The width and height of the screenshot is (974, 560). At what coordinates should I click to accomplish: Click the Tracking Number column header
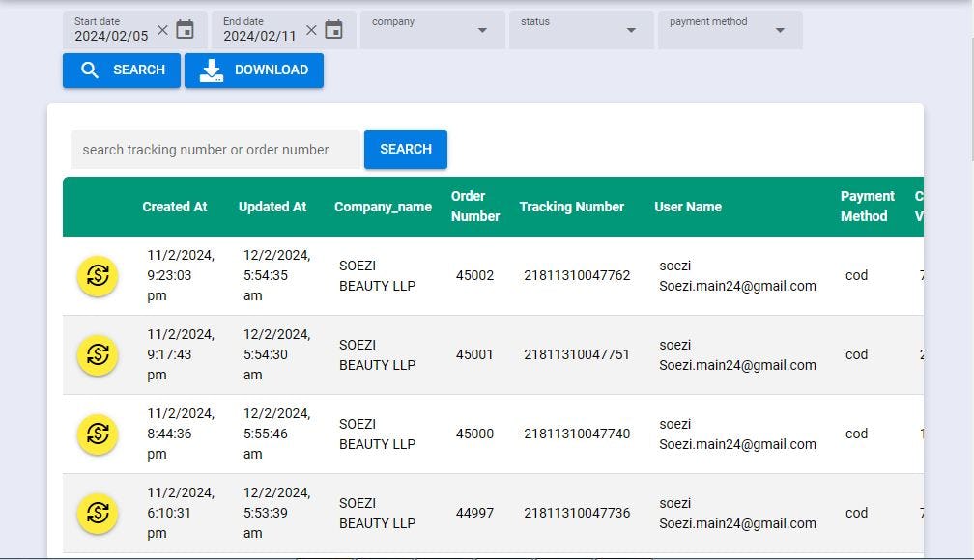[572, 206]
